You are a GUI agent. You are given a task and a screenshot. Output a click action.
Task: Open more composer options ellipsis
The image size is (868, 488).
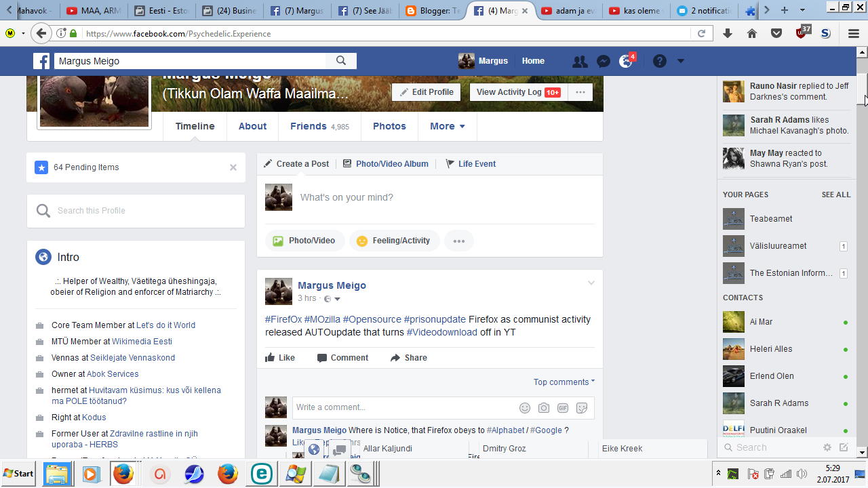(x=459, y=241)
